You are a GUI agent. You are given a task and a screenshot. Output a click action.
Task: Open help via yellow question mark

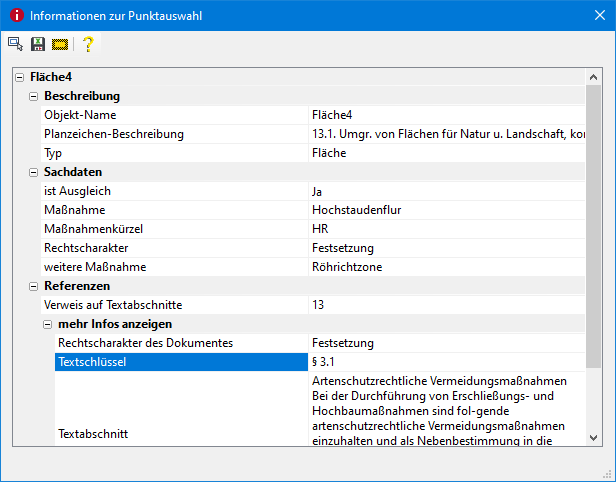(88, 44)
